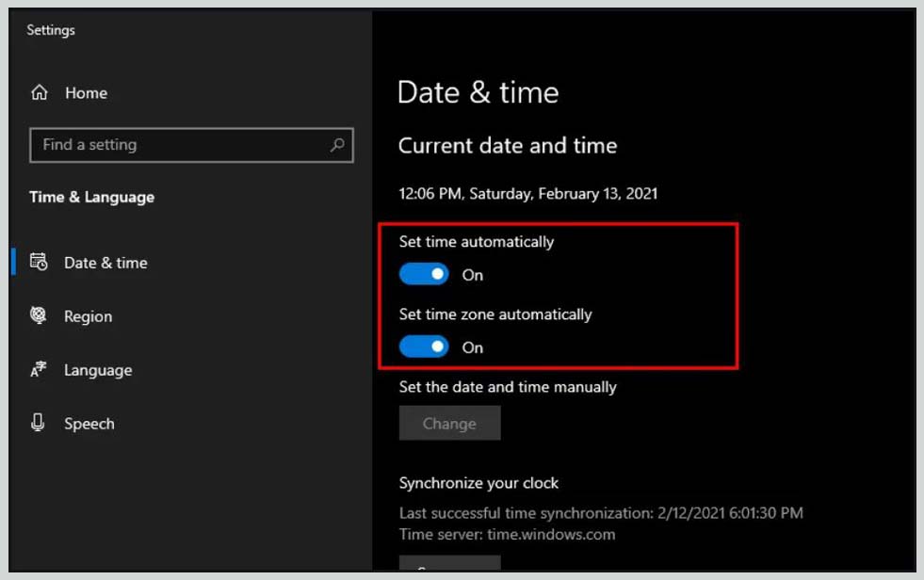Viewport: 924px width, 580px height.
Task: Click inside the Find a setting box
Action: pos(141,145)
